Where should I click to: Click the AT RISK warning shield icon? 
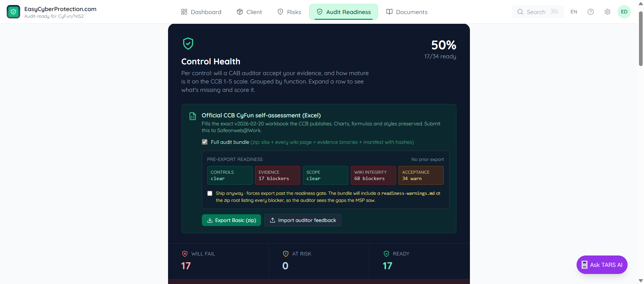point(286,254)
